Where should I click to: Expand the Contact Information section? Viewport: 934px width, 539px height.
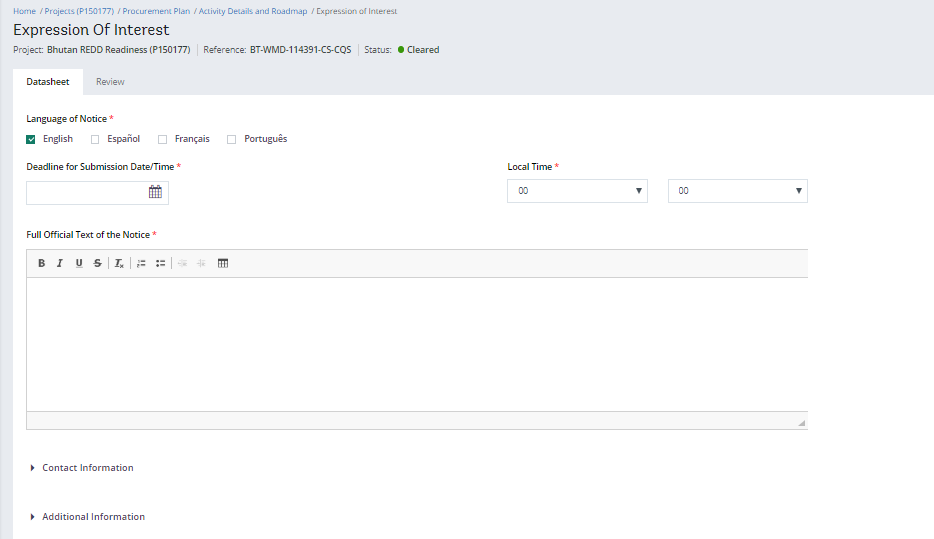[x=87, y=468]
